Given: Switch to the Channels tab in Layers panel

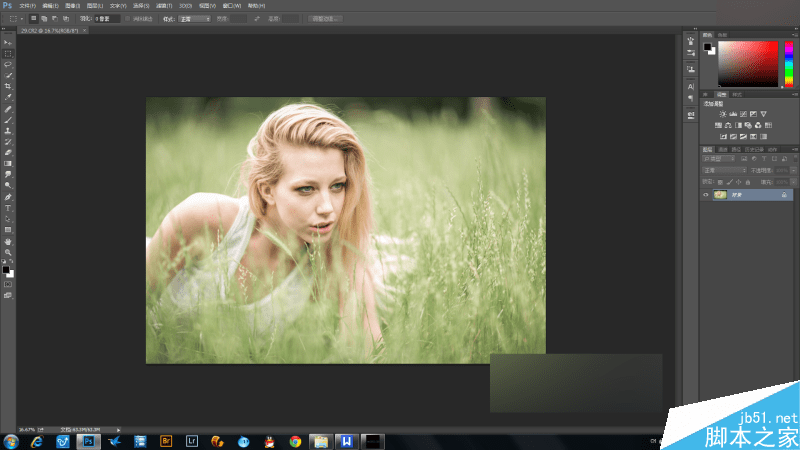Looking at the screenshot, I should pos(723,149).
